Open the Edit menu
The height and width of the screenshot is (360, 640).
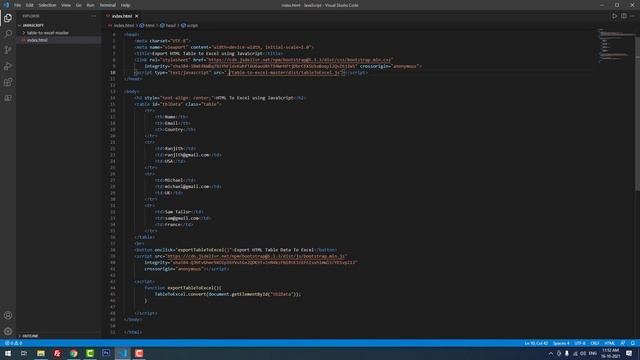pyautogui.click(x=30, y=5)
